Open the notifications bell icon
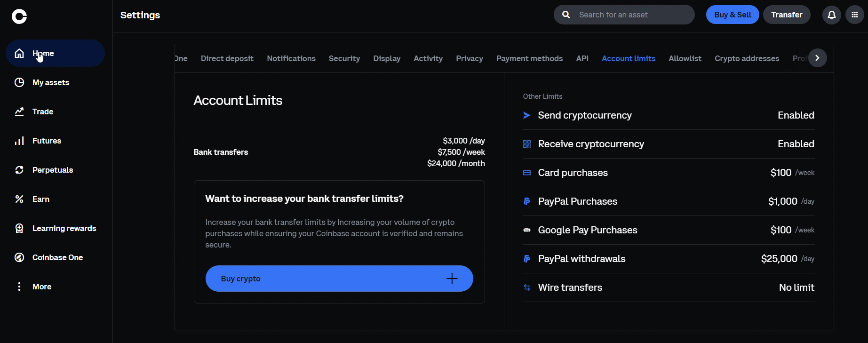 coord(831,15)
